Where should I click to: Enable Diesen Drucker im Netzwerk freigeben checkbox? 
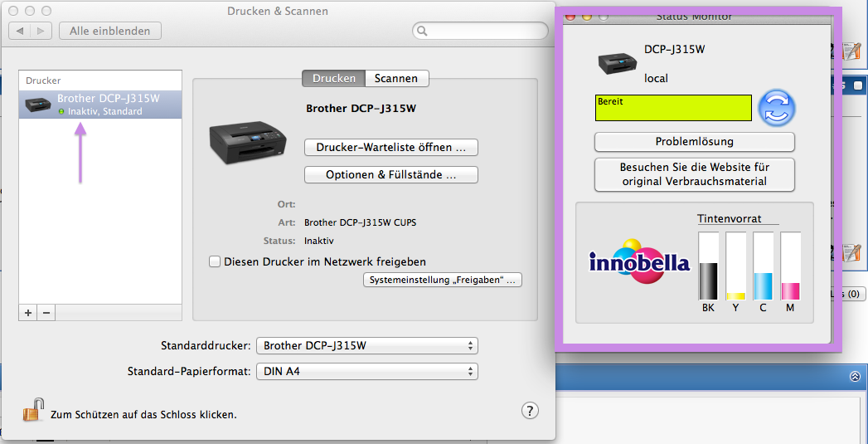point(215,261)
